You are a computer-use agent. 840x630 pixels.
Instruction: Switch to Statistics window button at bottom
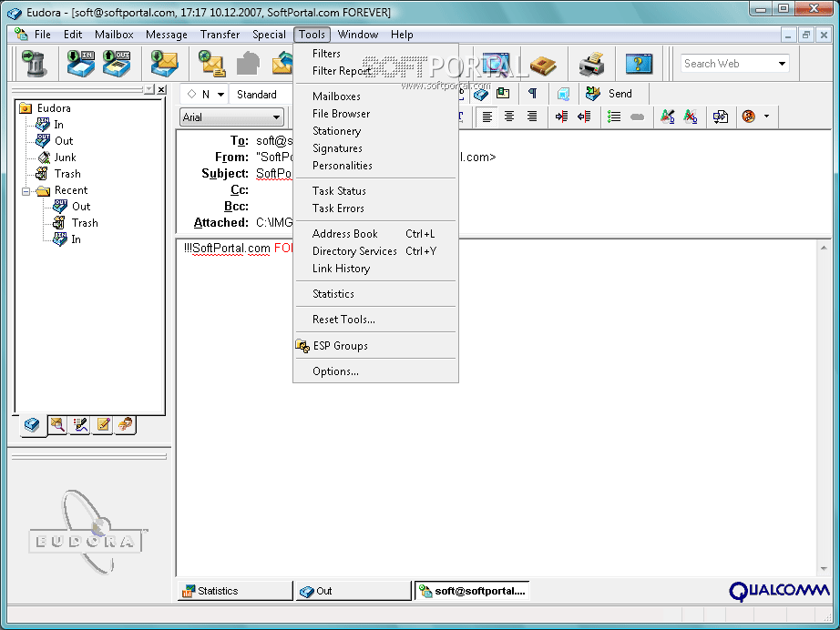[x=235, y=591]
